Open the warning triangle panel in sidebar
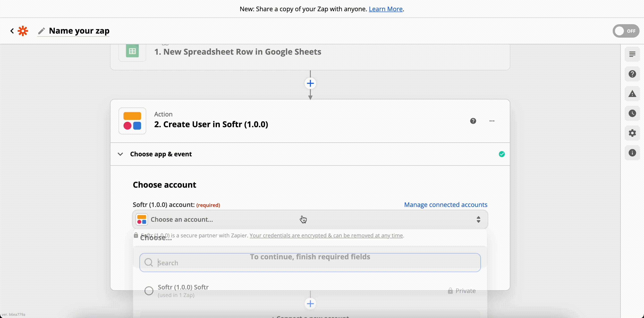This screenshot has height=318, width=644. pos(632,94)
